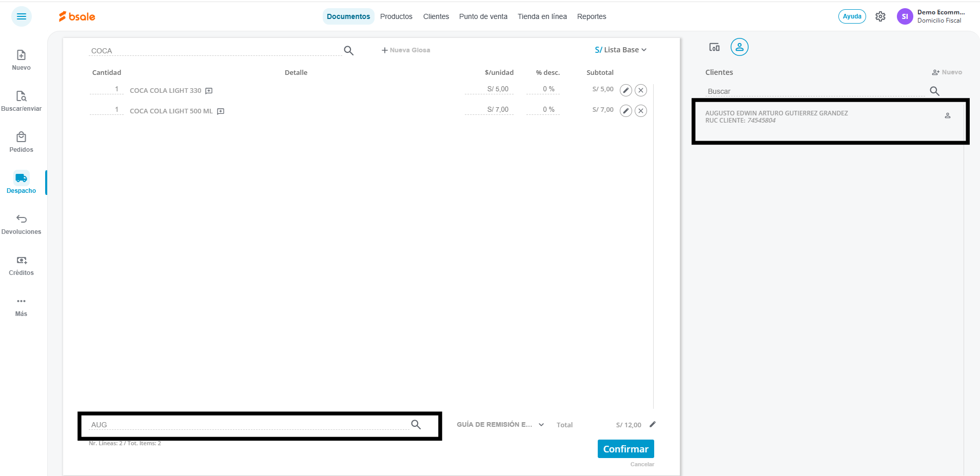This screenshot has height=476, width=980.
Task: Edit unit price S/ 7,00
Action: pos(489,110)
